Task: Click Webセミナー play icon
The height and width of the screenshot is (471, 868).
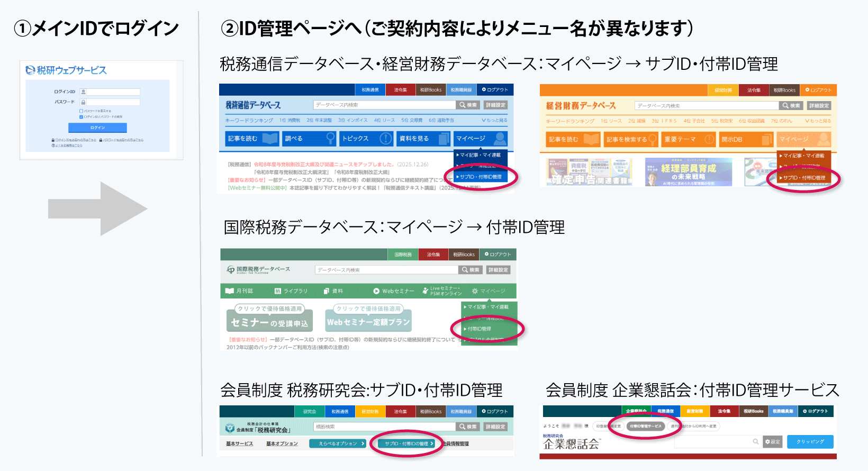Action: [x=376, y=291]
